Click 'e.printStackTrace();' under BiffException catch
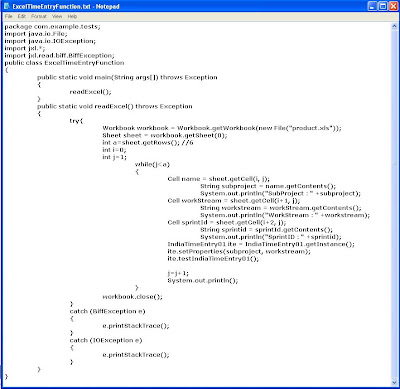The image size is (400, 389). pyautogui.click(x=136, y=326)
